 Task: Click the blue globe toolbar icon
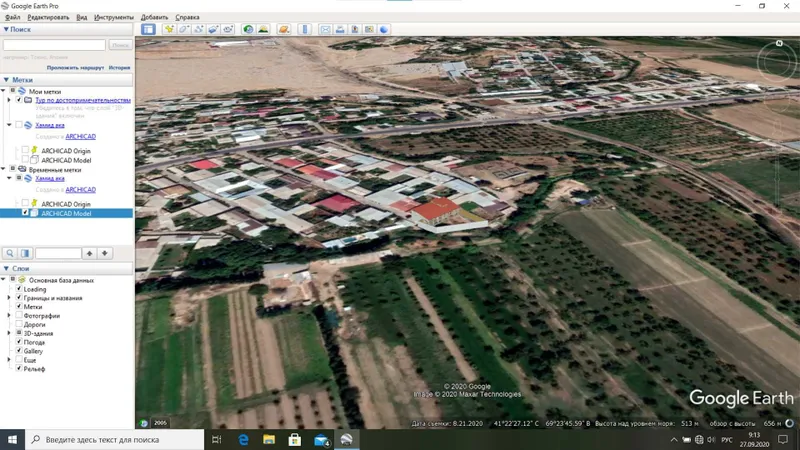(384, 29)
